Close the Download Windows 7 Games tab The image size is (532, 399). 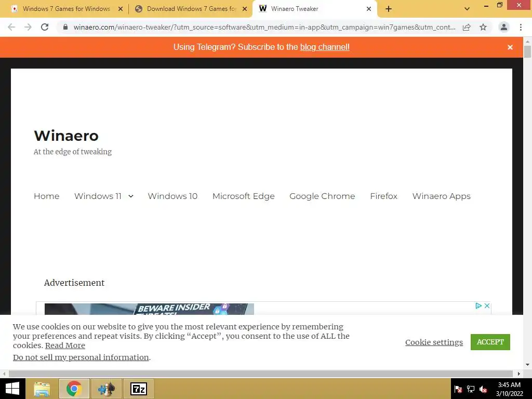[x=245, y=9]
